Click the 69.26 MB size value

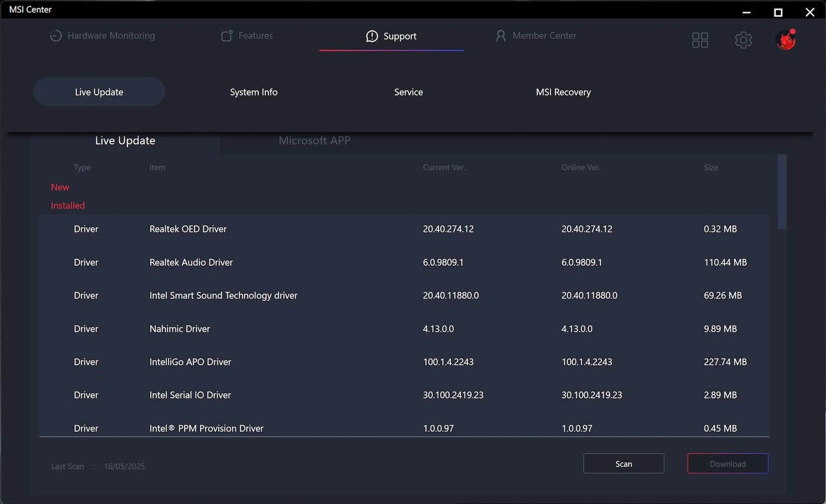point(722,295)
